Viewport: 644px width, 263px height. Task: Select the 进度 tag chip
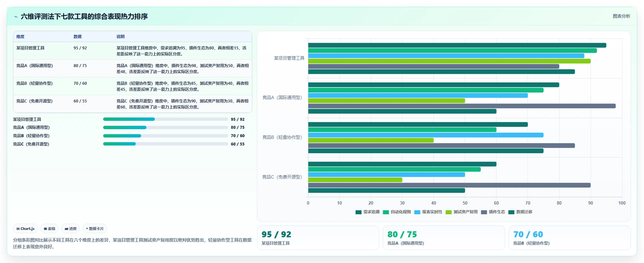pos(70,229)
